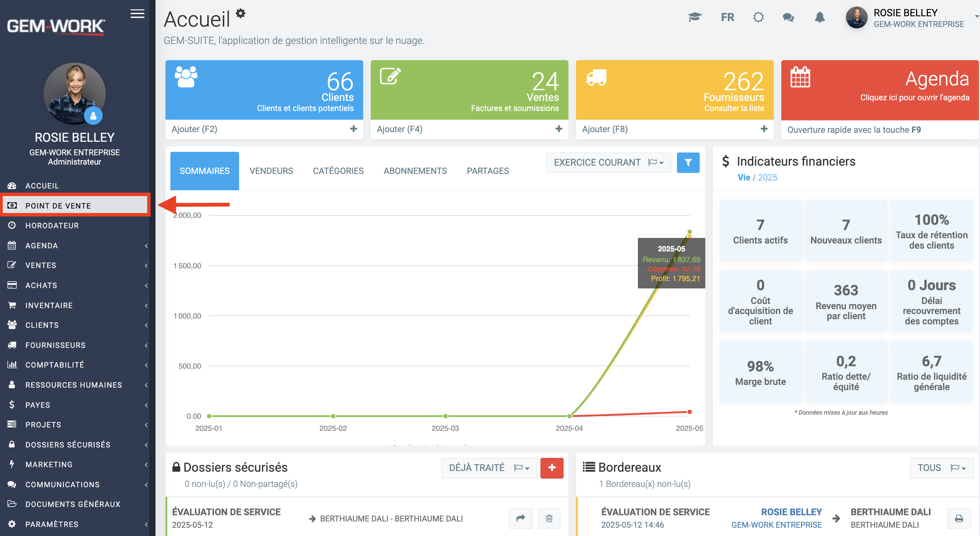The width and height of the screenshot is (980, 536).
Task: Click the print icon in Bordereaux row
Action: 959,518
